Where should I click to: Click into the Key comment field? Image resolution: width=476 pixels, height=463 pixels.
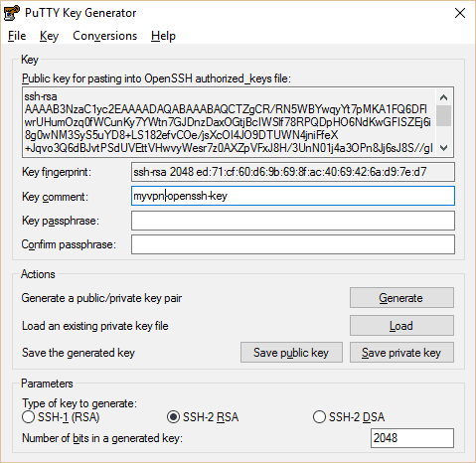tap(293, 196)
